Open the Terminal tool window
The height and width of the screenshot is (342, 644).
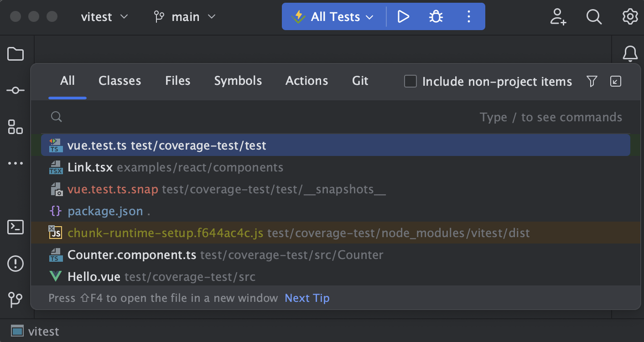[16, 227]
